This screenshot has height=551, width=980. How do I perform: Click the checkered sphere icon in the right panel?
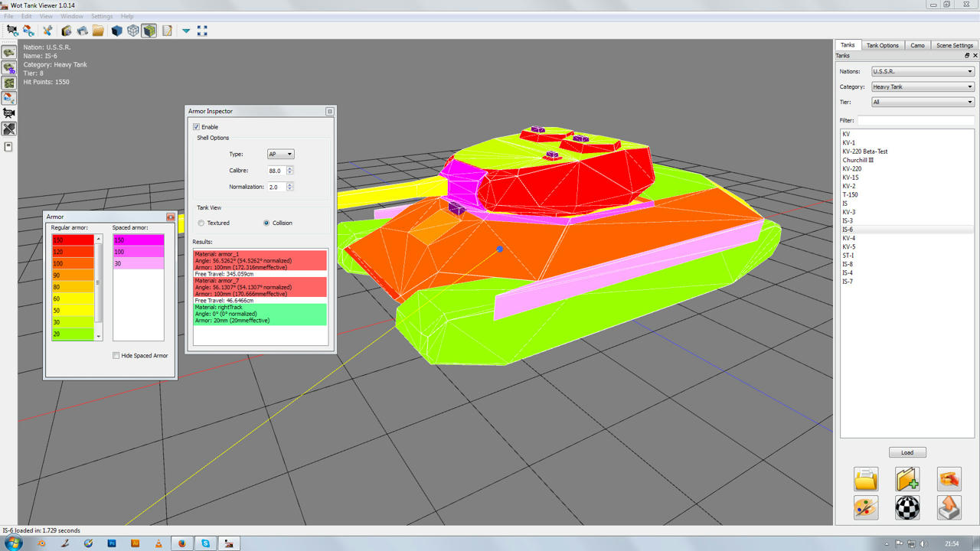pyautogui.click(x=907, y=507)
